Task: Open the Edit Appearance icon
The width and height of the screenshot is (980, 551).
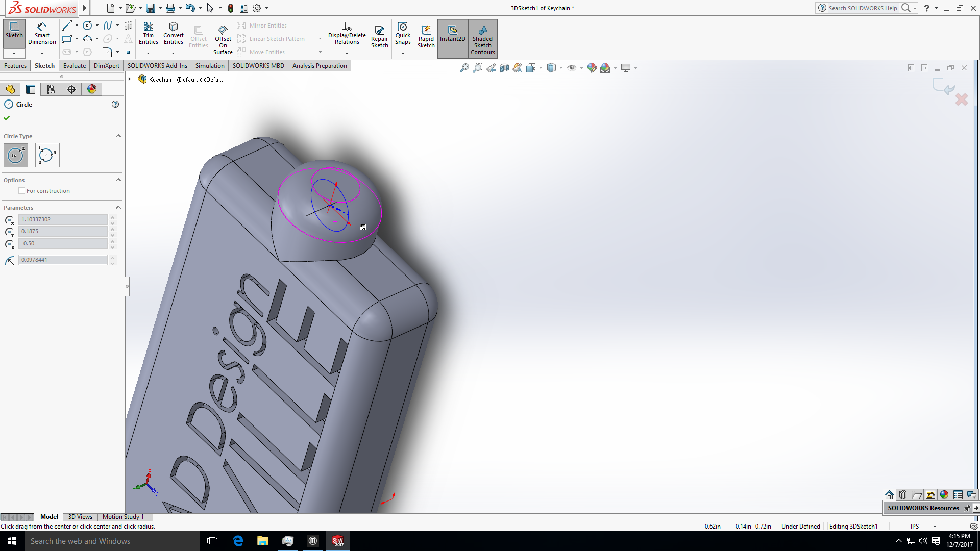Action: (x=592, y=67)
